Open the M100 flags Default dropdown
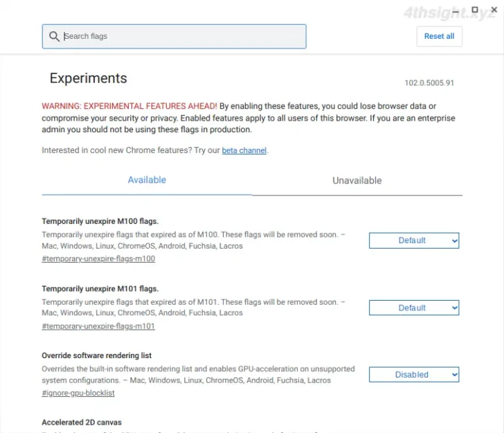Viewport: 504px width, 433px height. 414,240
